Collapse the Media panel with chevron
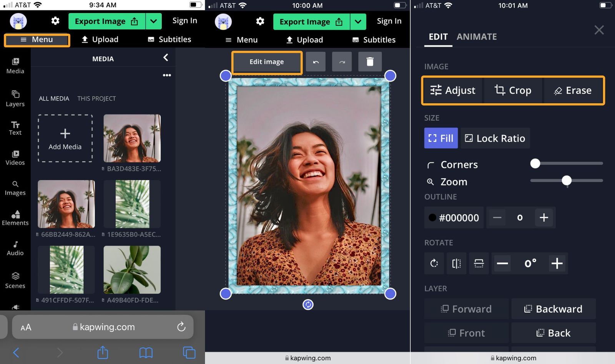 pyautogui.click(x=166, y=58)
